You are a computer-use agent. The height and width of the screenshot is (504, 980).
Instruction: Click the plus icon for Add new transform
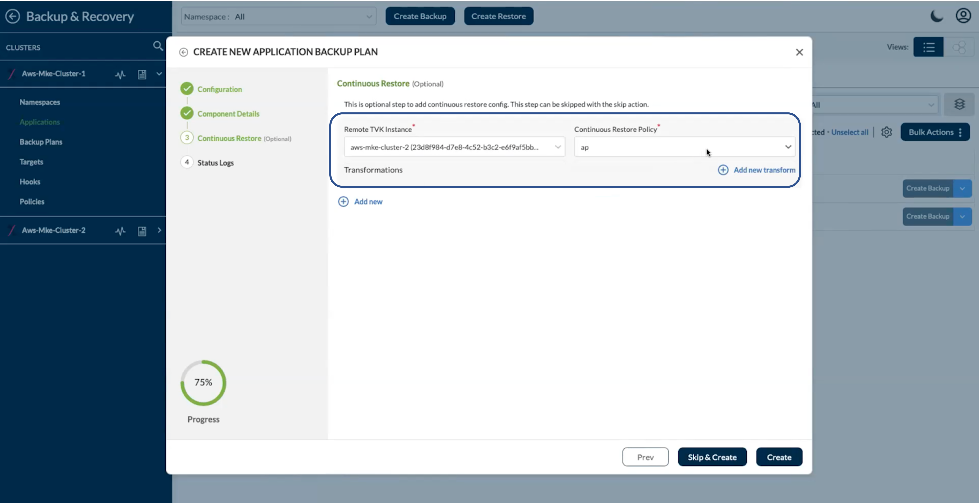pyautogui.click(x=723, y=170)
